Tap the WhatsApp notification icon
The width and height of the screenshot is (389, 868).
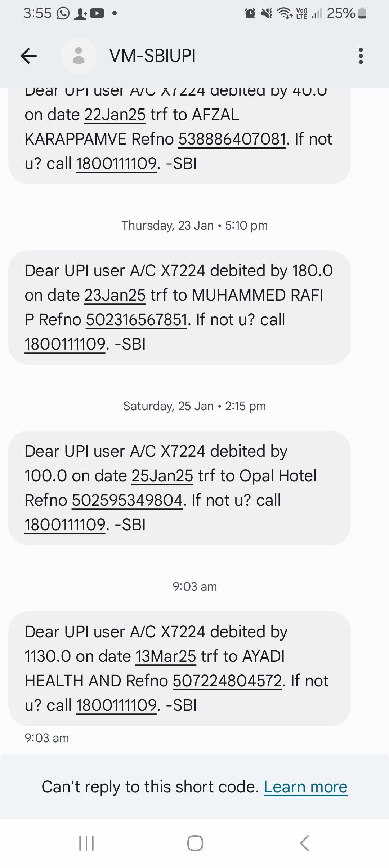[63, 14]
